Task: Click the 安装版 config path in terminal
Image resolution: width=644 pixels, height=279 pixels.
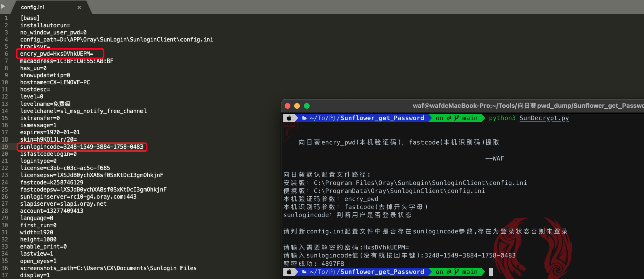Action: pos(405,183)
